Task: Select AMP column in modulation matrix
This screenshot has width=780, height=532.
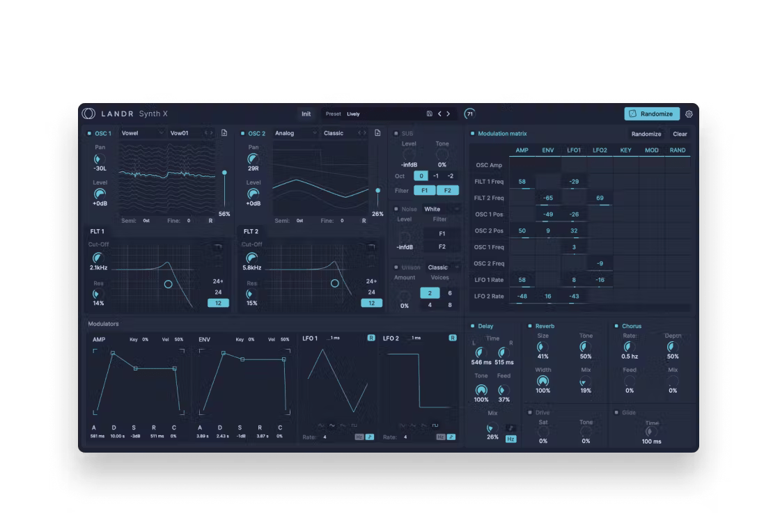Action: tap(522, 150)
